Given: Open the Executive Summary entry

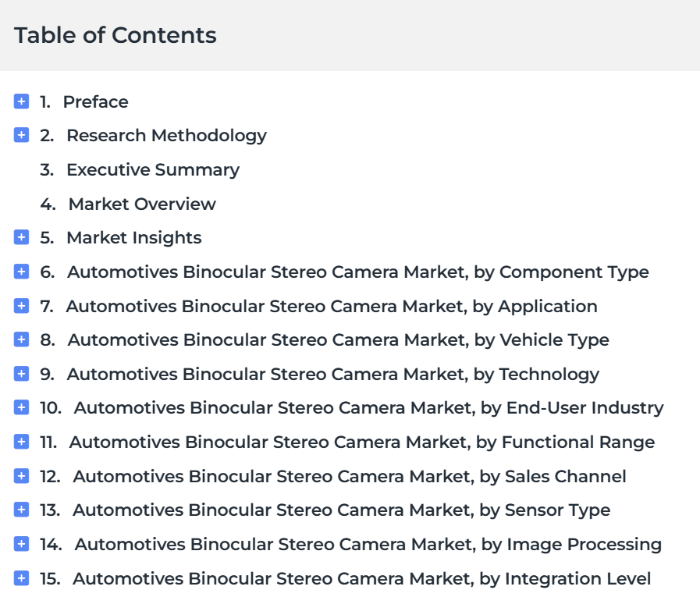Looking at the screenshot, I should click(139, 169).
